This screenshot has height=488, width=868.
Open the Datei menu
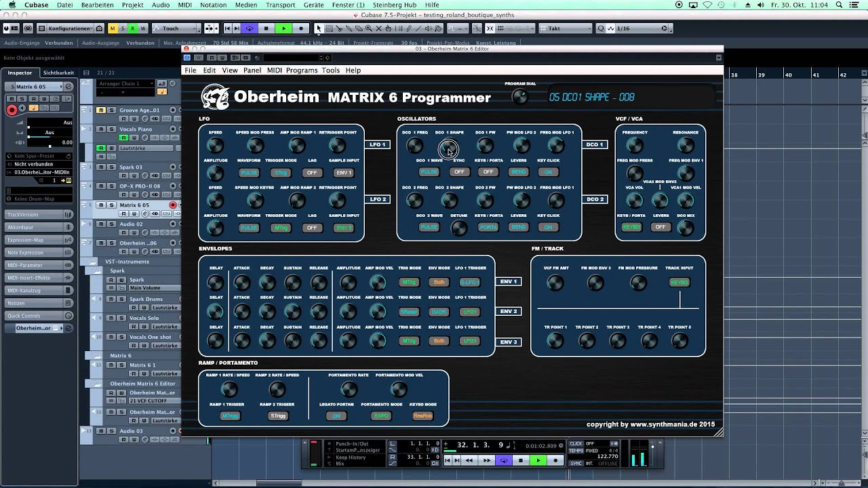click(x=65, y=5)
